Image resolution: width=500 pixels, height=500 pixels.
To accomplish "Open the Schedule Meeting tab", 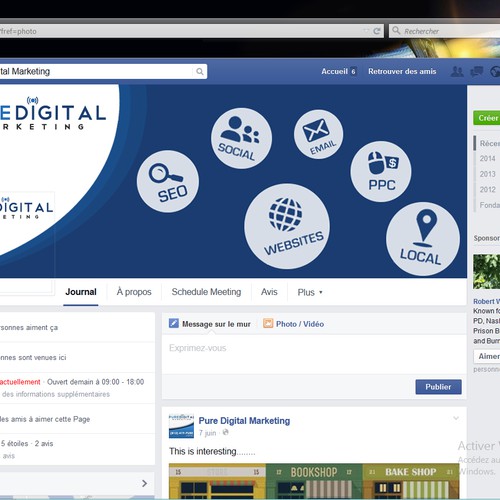I will 206,292.
